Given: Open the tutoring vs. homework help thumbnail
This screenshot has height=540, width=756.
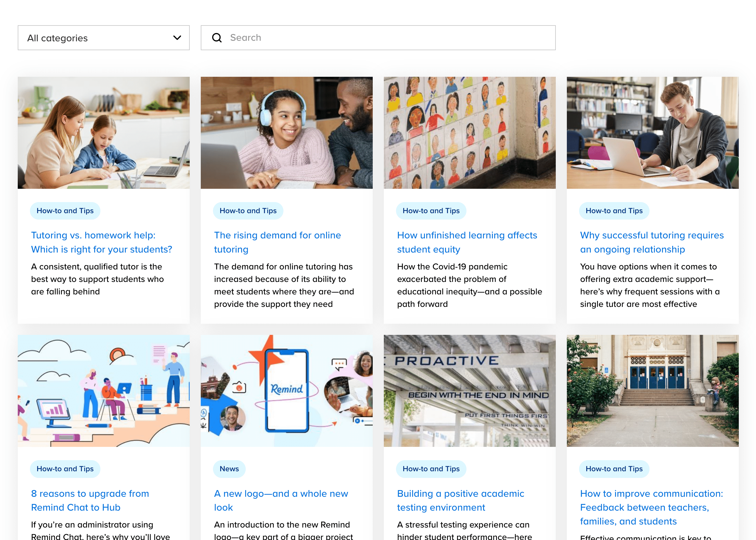Looking at the screenshot, I should 103,133.
